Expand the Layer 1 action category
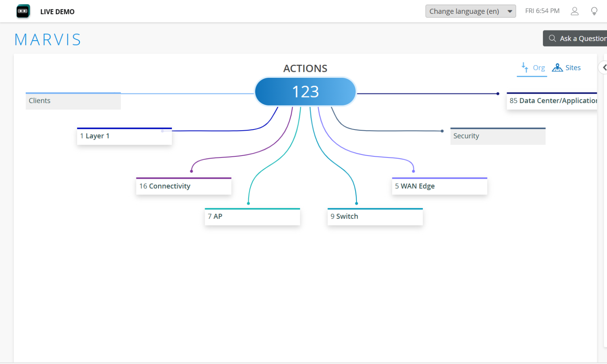The width and height of the screenshot is (607, 364). click(x=124, y=136)
